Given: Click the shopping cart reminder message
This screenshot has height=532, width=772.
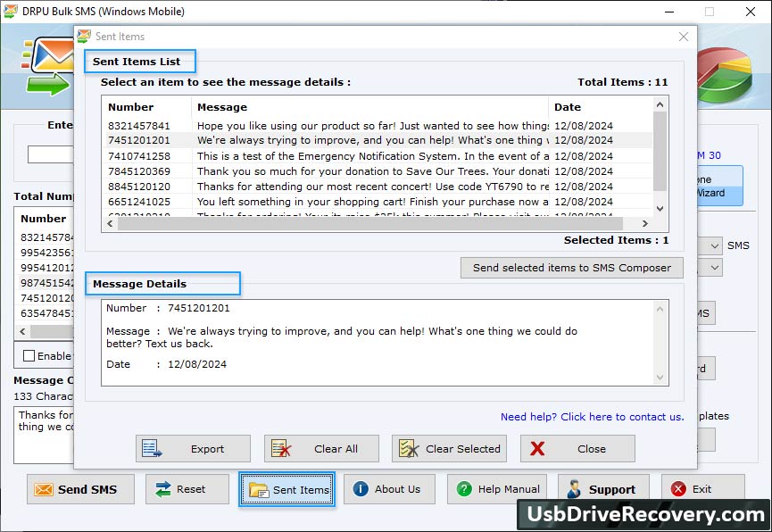Looking at the screenshot, I should (373, 202).
